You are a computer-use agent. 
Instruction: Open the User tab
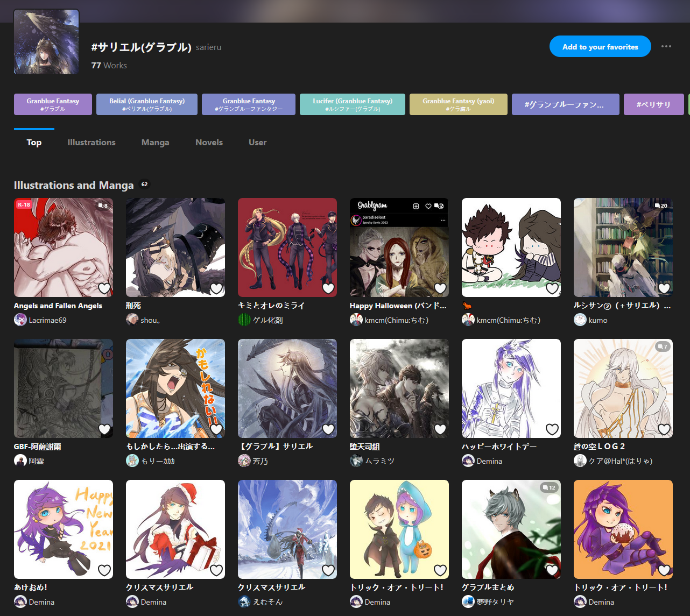257,143
